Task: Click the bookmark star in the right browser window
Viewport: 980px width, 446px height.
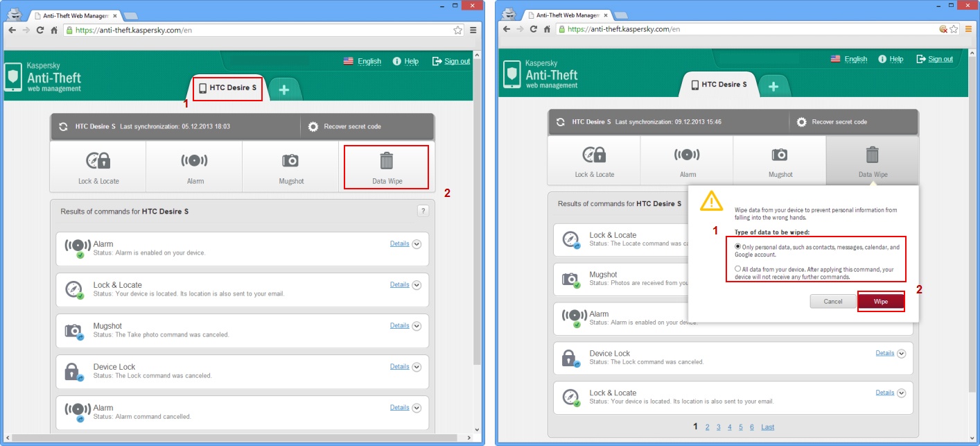Action: click(955, 29)
